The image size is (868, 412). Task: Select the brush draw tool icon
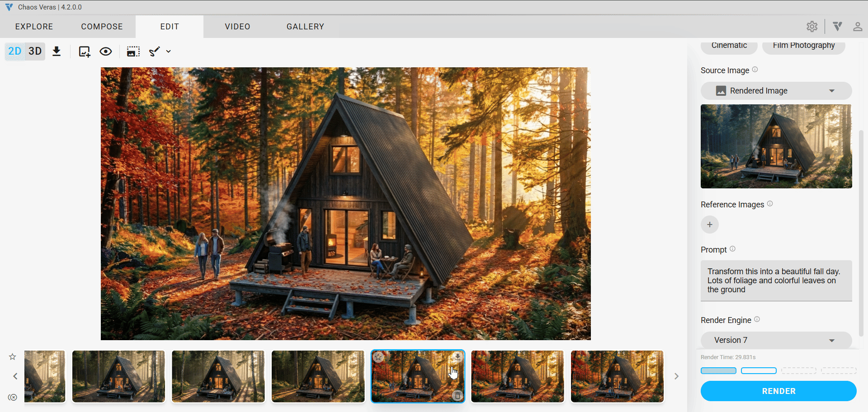155,51
